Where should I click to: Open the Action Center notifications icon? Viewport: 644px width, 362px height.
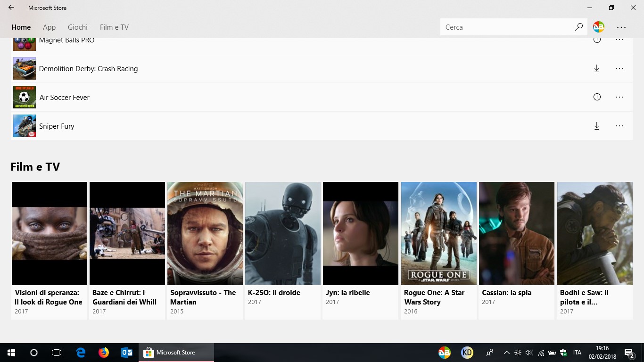point(629,353)
